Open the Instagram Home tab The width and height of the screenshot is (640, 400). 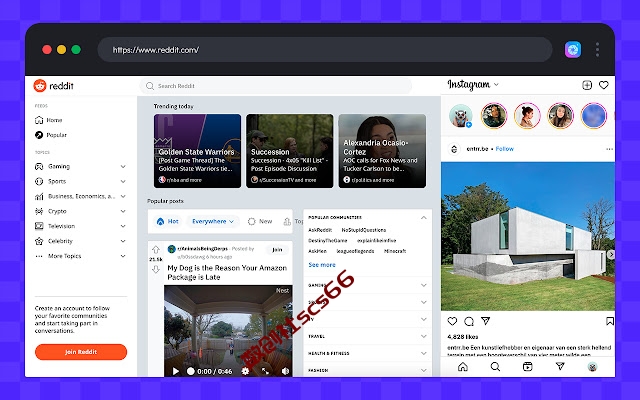[x=463, y=367]
